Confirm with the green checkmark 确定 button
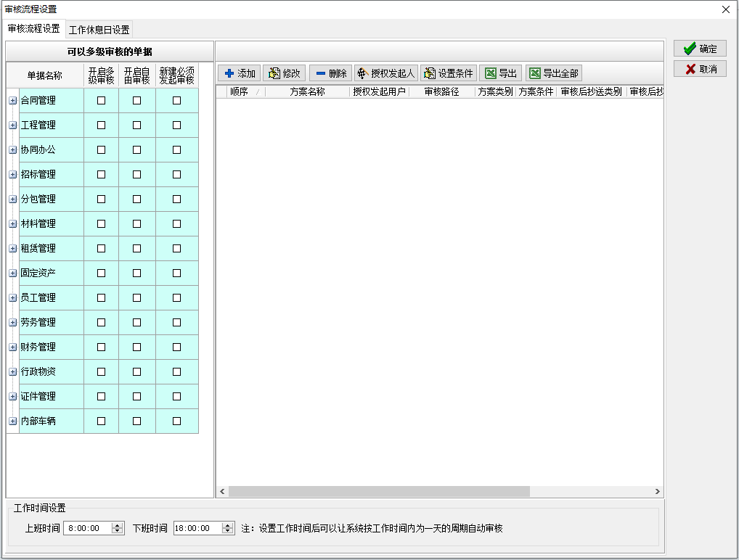 pyautogui.click(x=700, y=49)
